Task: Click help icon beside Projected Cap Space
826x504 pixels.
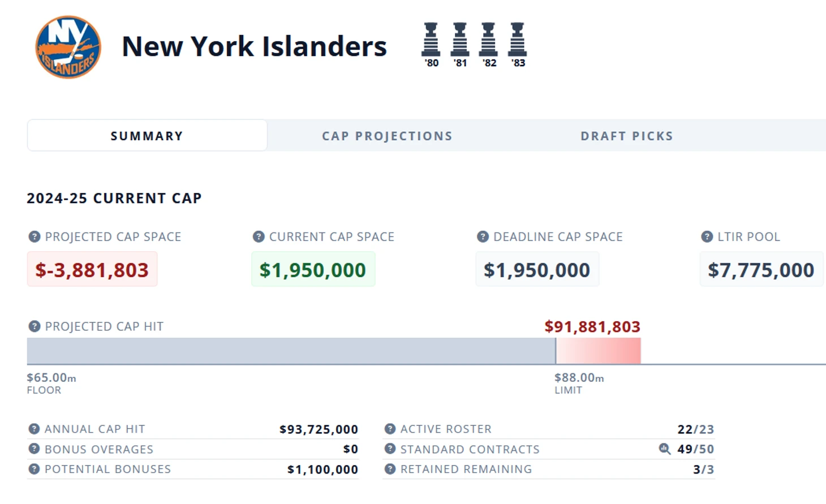Action: [35, 237]
